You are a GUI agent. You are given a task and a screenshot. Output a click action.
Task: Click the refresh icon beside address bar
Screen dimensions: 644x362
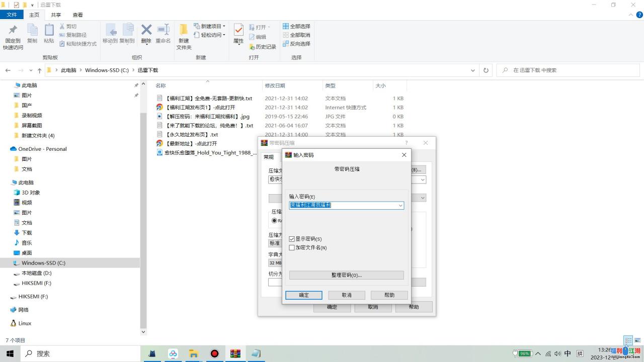coord(486,70)
